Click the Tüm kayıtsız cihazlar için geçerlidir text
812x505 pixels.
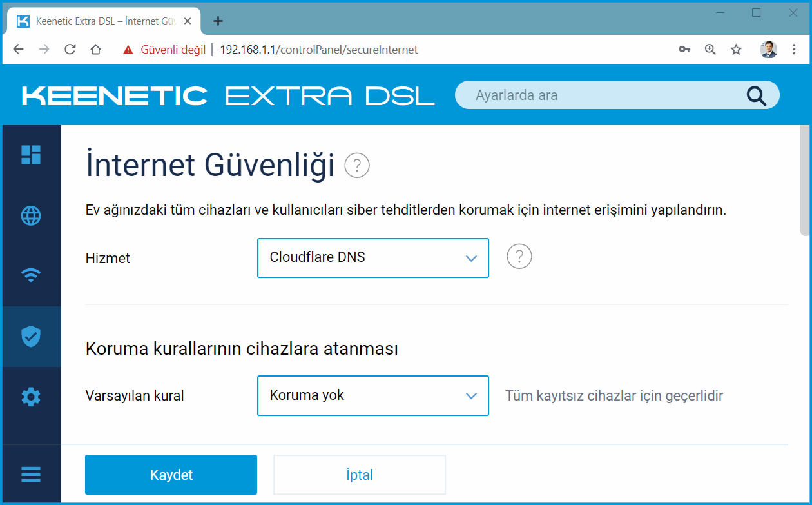tap(614, 395)
